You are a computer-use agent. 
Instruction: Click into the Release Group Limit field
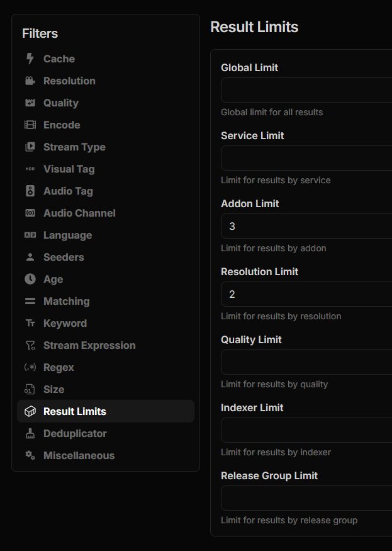pyautogui.click(x=306, y=498)
